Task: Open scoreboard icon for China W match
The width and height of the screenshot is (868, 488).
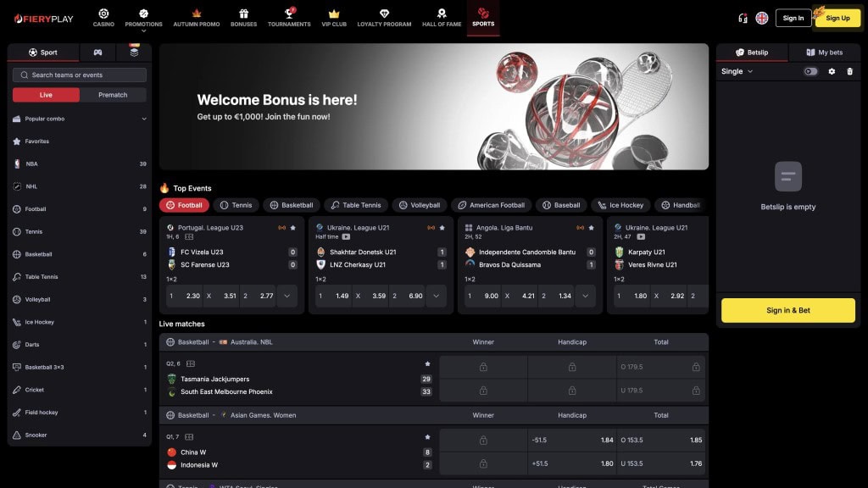Action: (189, 436)
